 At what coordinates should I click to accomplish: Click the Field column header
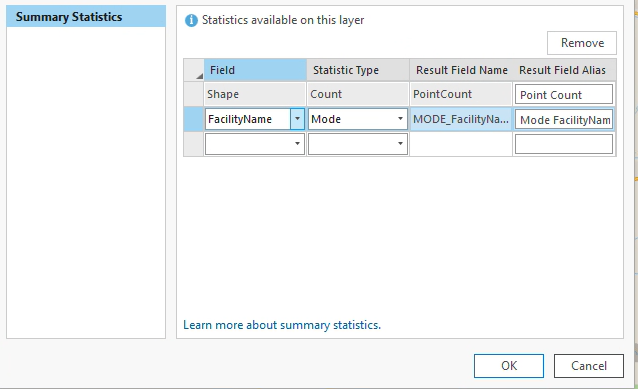coord(255,70)
